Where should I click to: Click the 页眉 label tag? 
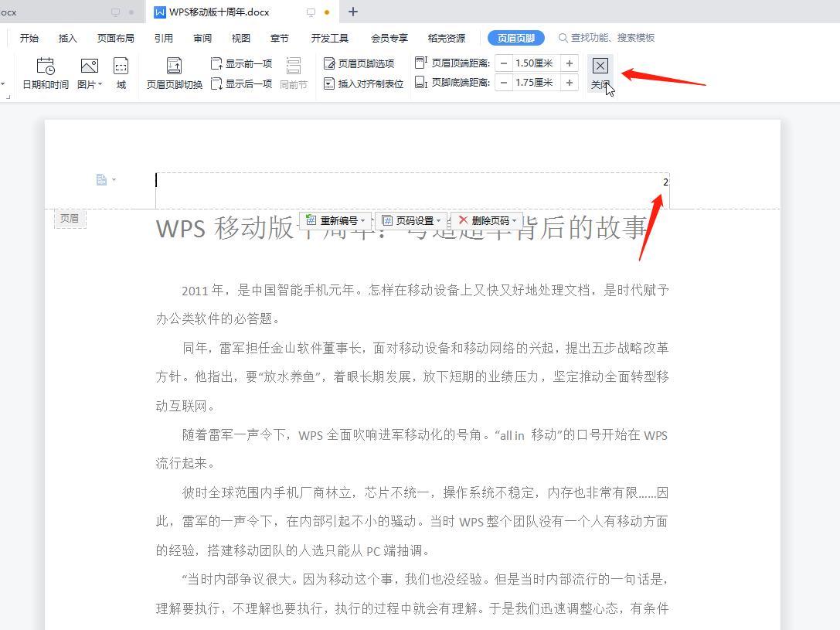coord(70,219)
